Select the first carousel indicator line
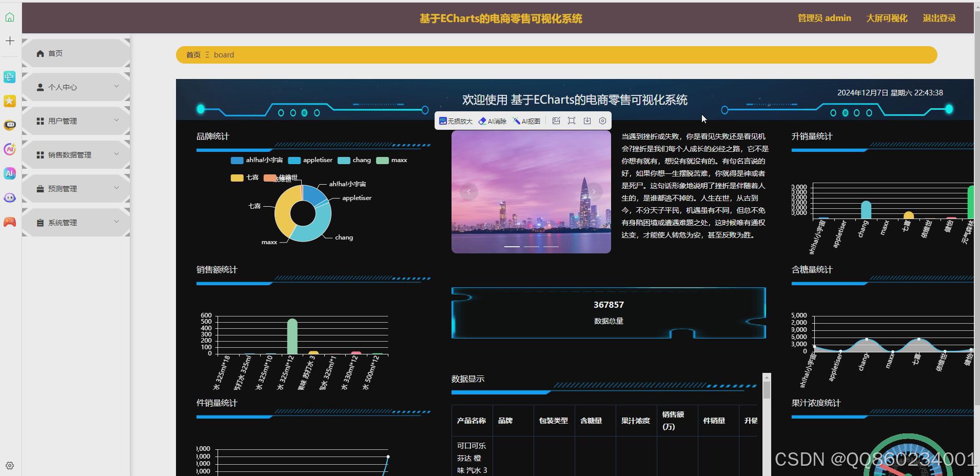Viewport: 980px width, 476px height. click(x=512, y=247)
